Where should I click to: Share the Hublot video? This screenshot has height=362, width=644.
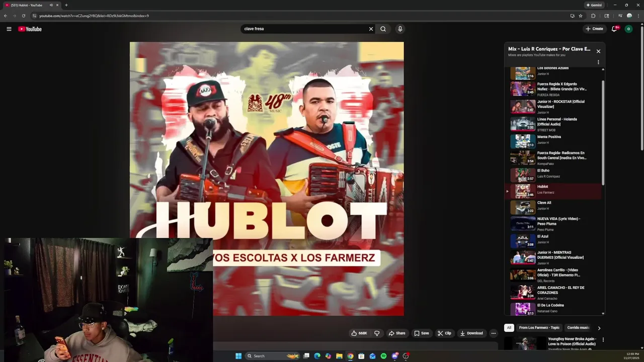click(397, 333)
